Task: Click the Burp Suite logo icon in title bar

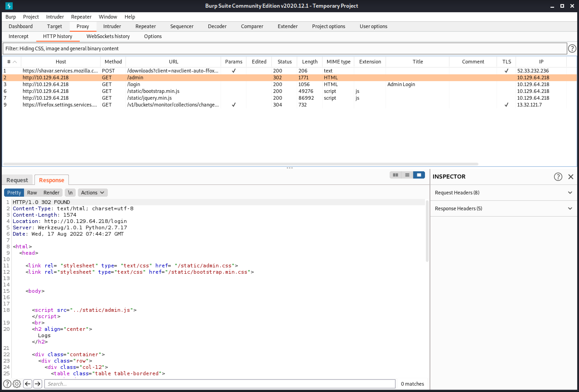Action: click(x=9, y=5)
